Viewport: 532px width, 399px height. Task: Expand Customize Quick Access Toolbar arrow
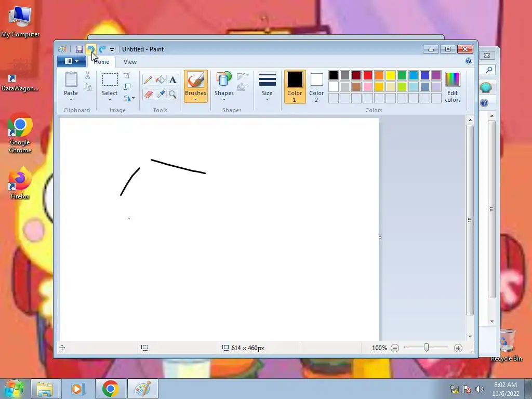pos(112,50)
